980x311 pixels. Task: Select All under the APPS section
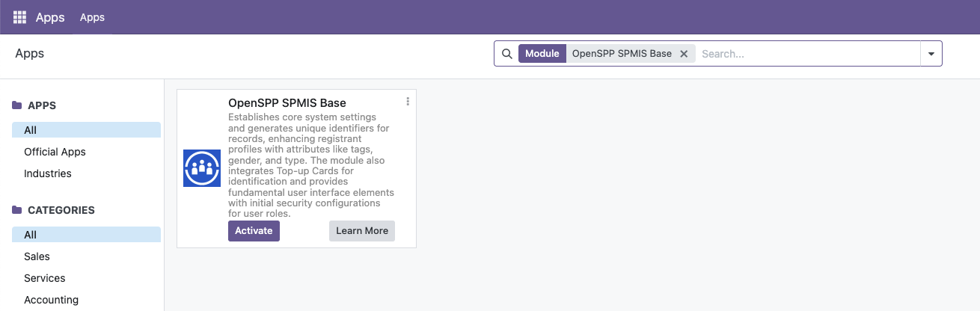pos(86,130)
